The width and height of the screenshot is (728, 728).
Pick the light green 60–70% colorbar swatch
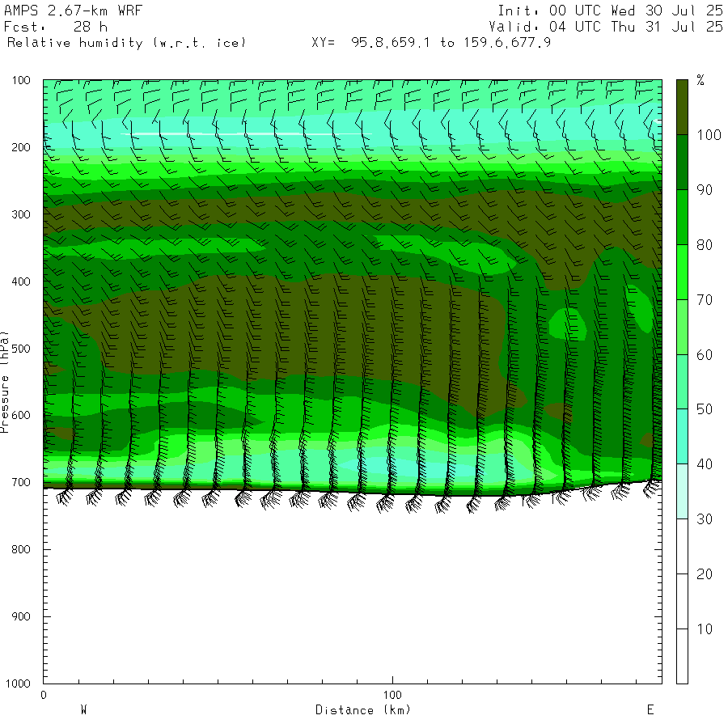682,327
